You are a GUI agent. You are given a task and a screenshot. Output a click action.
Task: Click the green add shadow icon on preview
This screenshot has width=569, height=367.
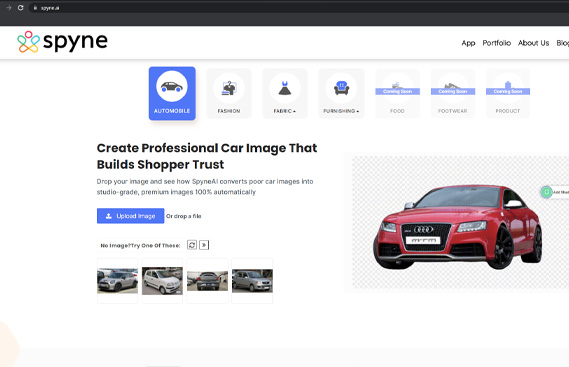click(547, 192)
